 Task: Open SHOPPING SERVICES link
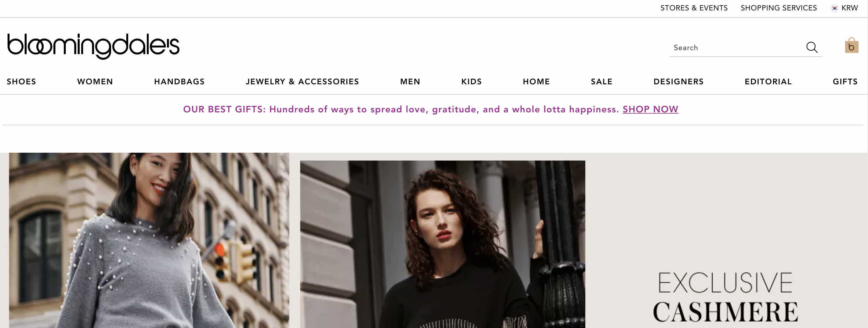pos(779,8)
